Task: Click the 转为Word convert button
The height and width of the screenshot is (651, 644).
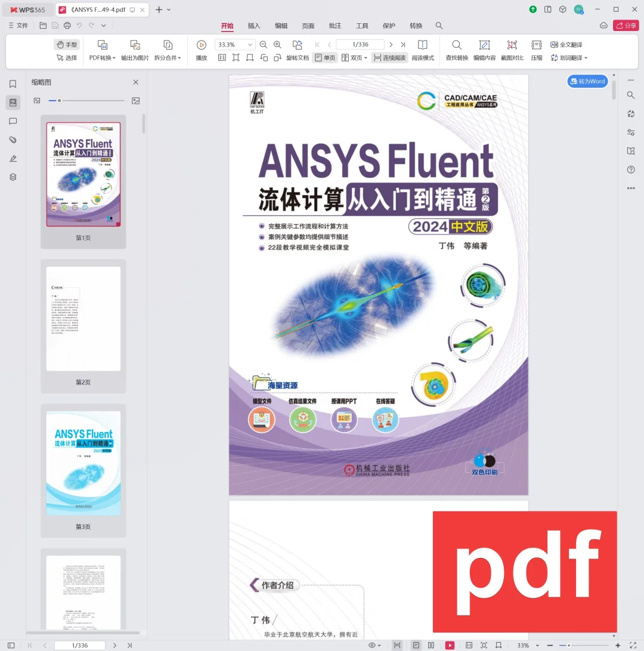Action: [587, 81]
